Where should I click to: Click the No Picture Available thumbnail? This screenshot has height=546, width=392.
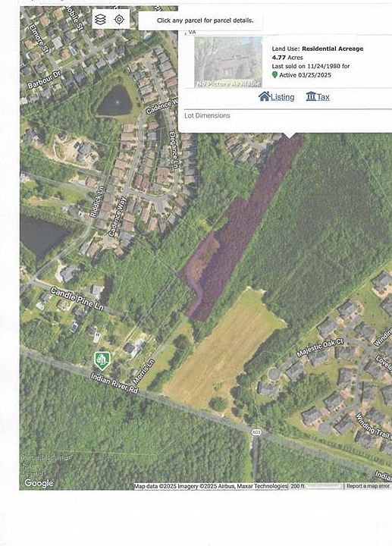coord(228,62)
